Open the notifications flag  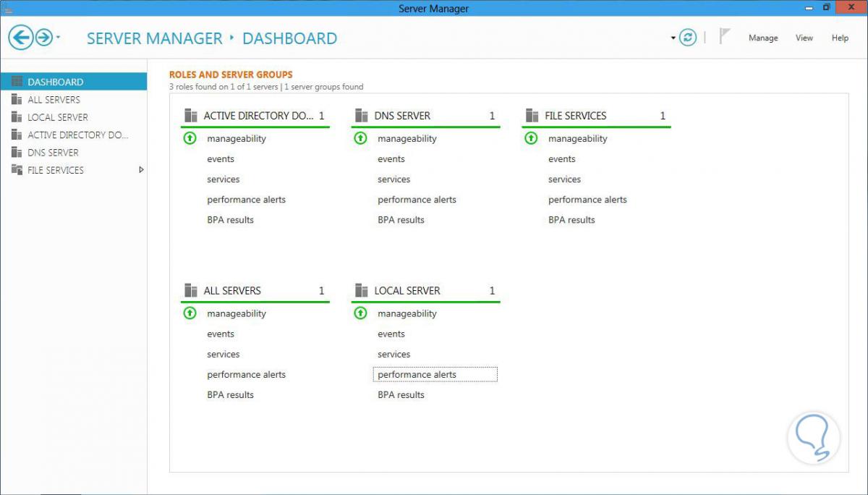725,37
